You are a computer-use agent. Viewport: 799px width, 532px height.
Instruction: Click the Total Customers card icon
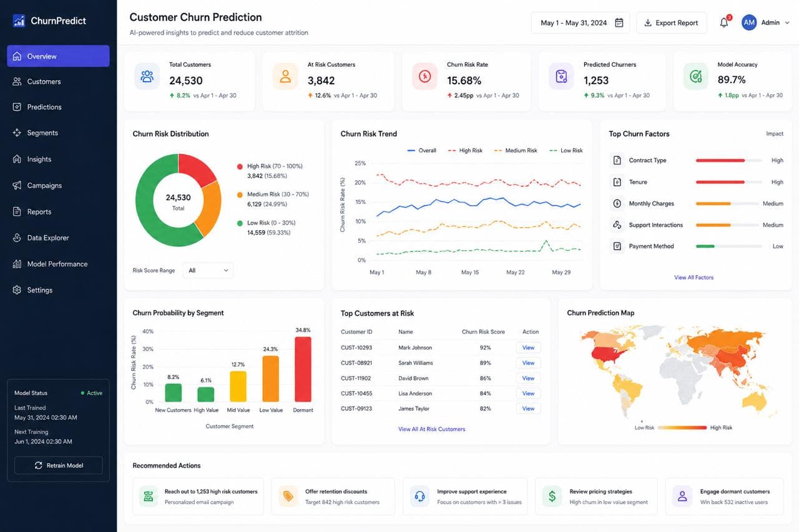147,77
